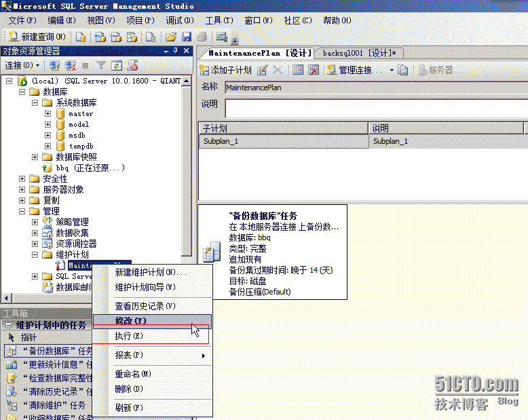The image size is (528, 420).
Task: Click the Refresh icon in Object Explorer toolbar
Action: [x=117, y=65]
